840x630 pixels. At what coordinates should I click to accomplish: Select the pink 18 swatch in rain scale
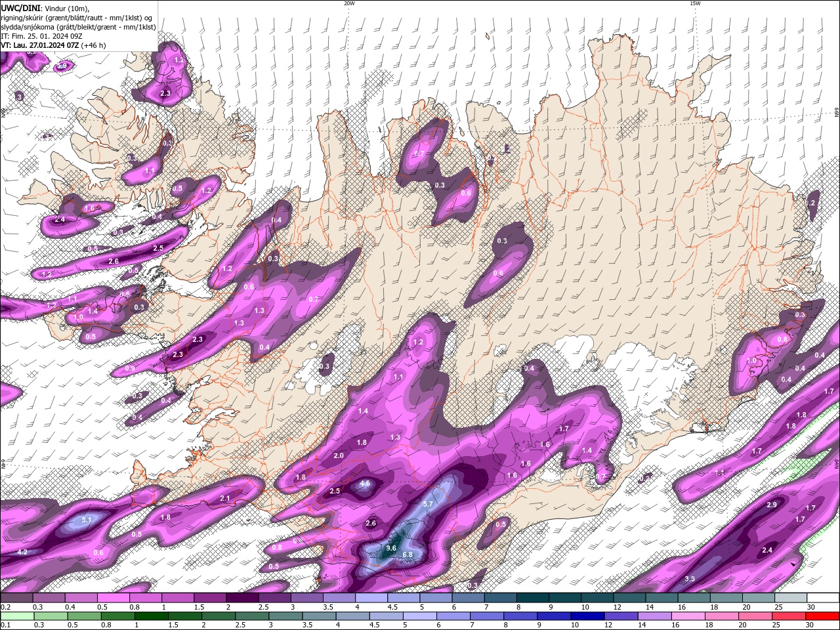[x=721, y=616]
